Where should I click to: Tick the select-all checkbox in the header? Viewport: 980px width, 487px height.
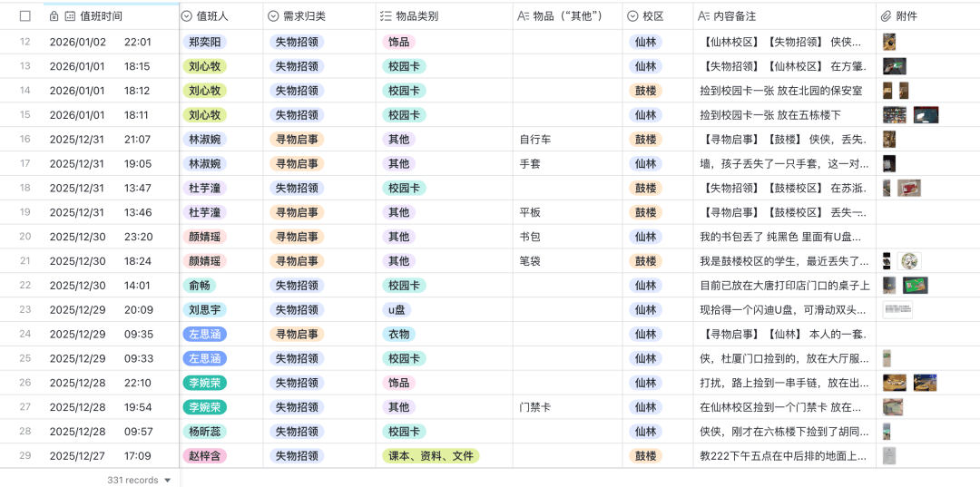pos(24,16)
